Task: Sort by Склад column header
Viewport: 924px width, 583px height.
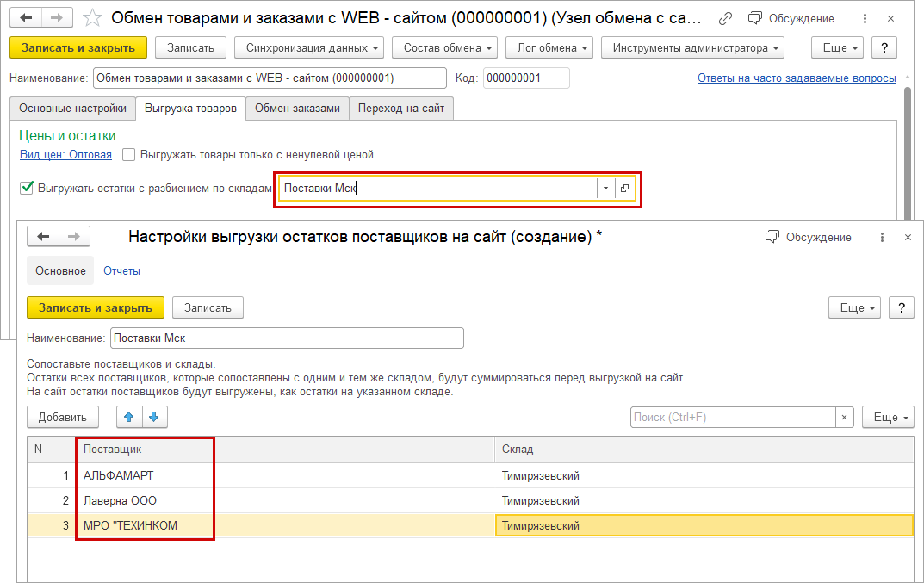Action: 704,450
